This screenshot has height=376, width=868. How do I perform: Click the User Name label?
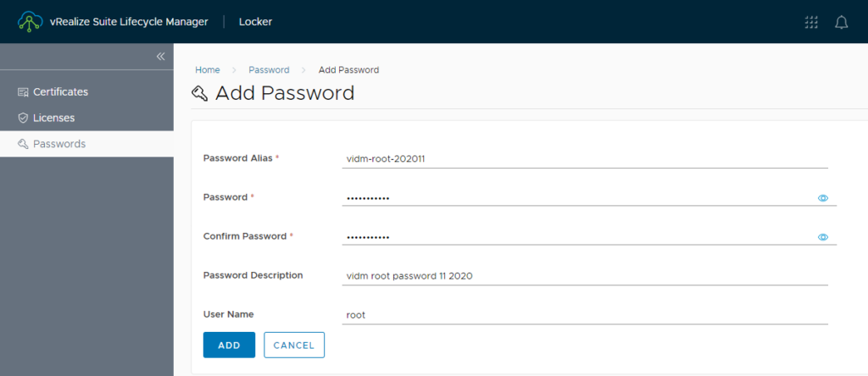[x=228, y=314]
